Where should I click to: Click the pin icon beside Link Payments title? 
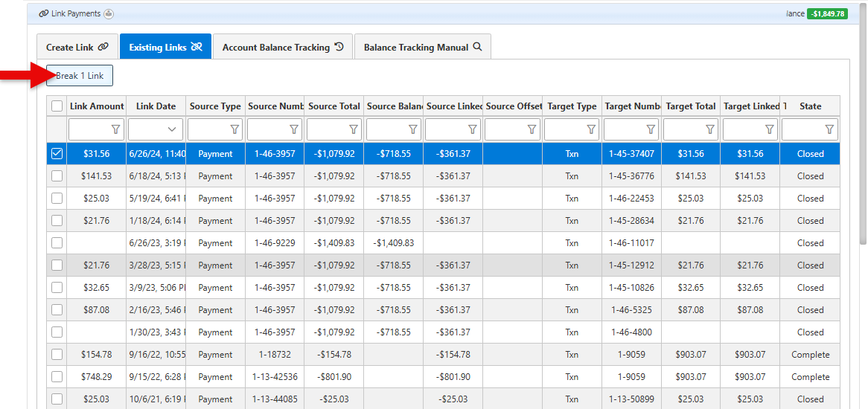[109, 13]
